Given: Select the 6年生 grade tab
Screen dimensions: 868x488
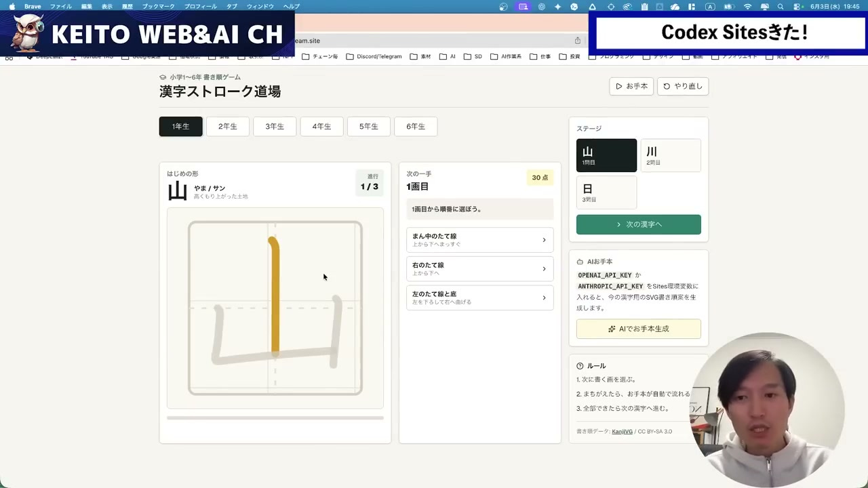Looking at the screenshot, I should point(416,127).
